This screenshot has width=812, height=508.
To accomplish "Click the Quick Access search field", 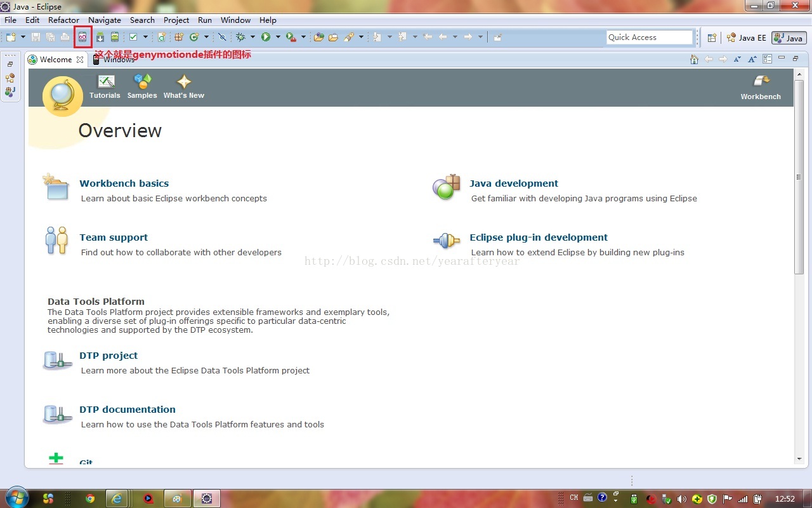I will pyautogui.click(x=650, y=37).
